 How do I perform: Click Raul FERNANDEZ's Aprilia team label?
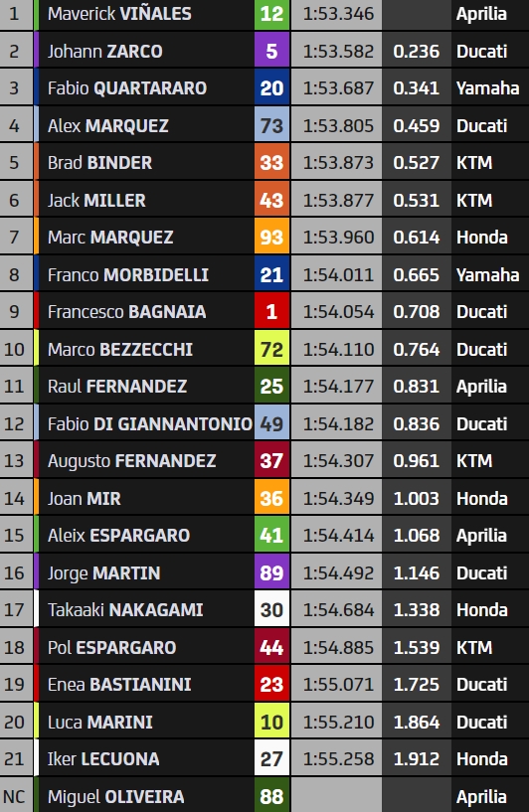tap(481, 387)
